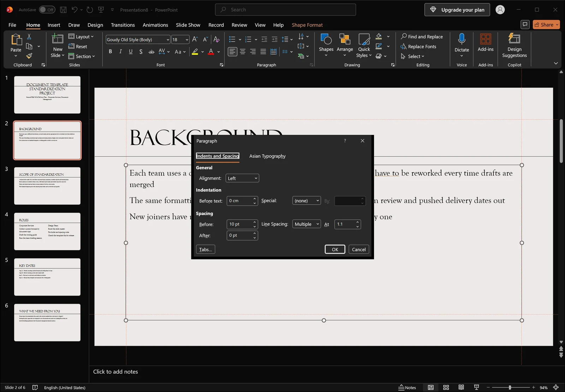Screen dimensions: 565x392
Task: Clear all formatting icon
Action: [x=216, y=39]
